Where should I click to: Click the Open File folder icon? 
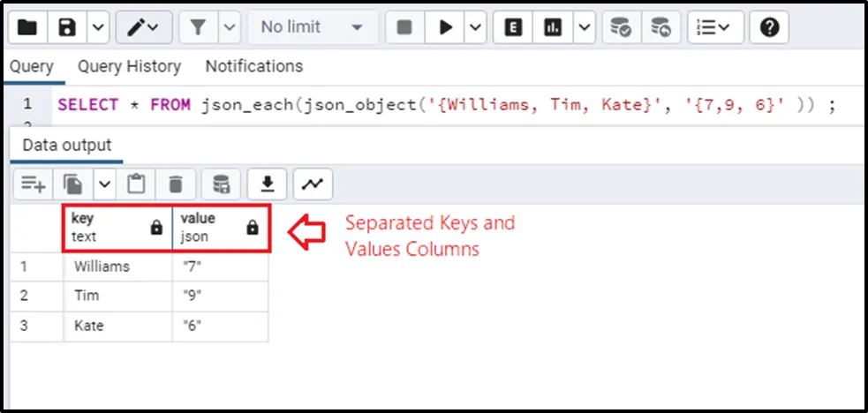(x=28, y=27)
